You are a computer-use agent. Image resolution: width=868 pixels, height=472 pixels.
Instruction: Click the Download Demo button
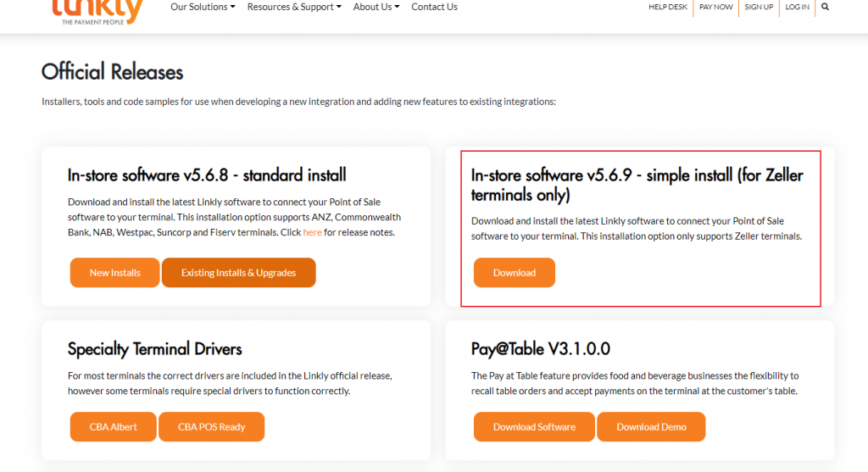coord(651,427)
